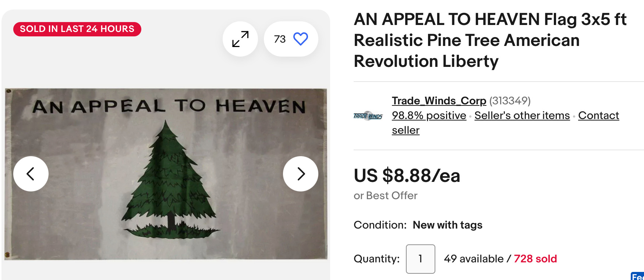This screenshot has width=644, height=280.
Task: View the 728 sold purchase history
Action: pos(535,259)
